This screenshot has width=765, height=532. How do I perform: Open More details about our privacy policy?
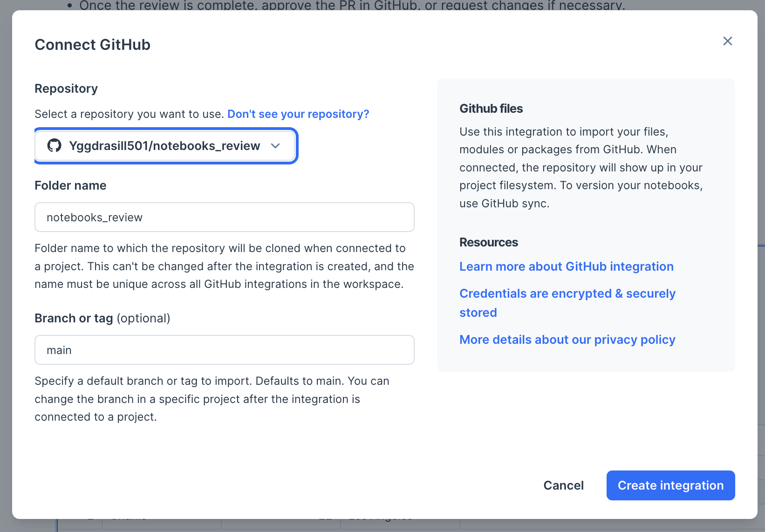pyautogui.click(x=567, y=340)
